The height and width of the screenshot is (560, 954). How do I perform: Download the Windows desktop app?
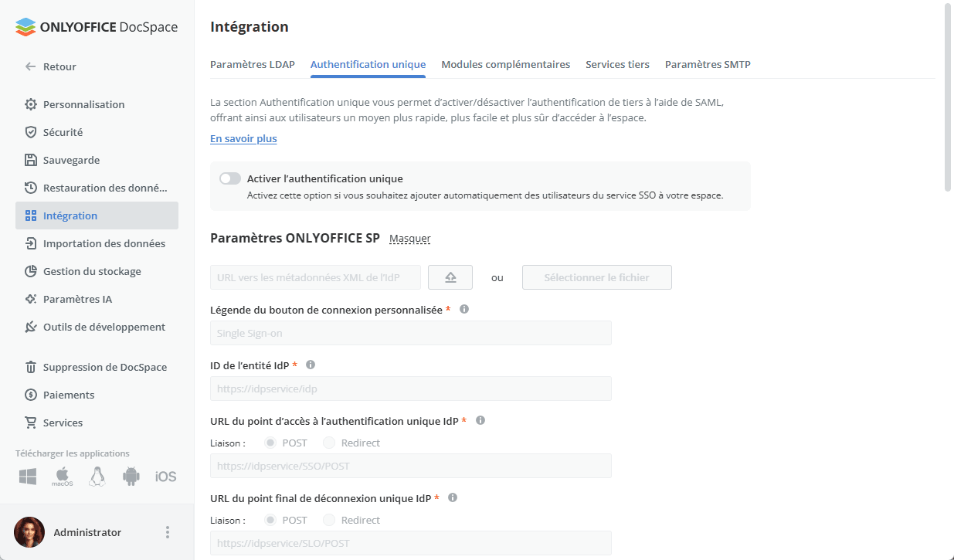pyautogui.click(x=27, y=477)
